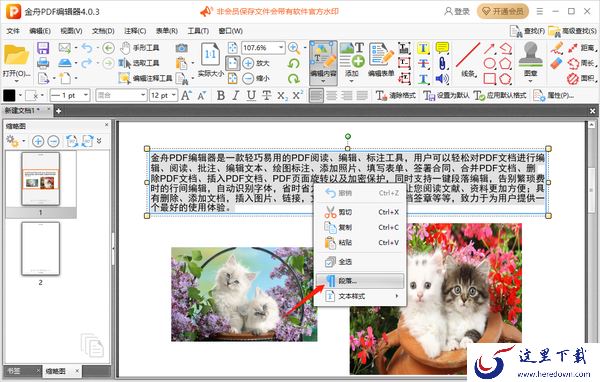This screenshot has height=382, width=600.
Task: Toggle strikethrough text formatting
Action: 266,95
